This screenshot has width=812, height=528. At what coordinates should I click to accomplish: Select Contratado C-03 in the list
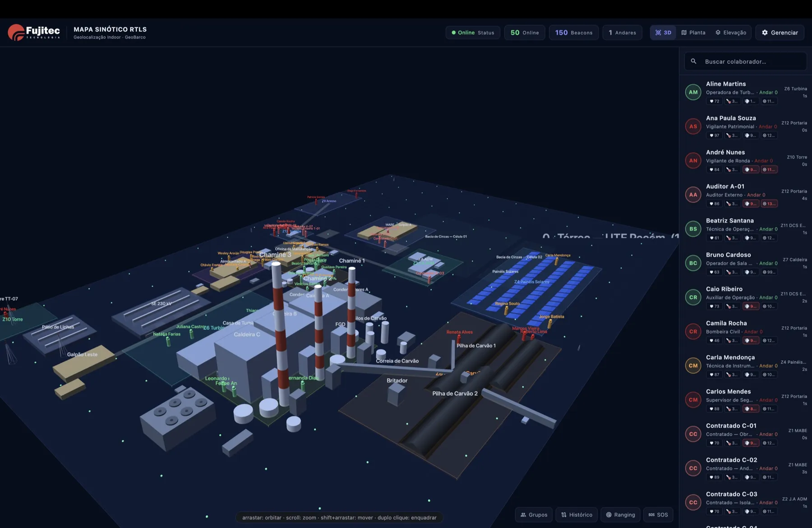(x=746, y=503)
